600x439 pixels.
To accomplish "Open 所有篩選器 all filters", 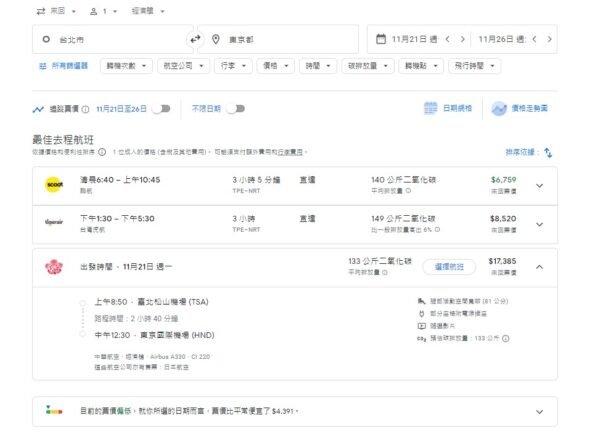I will (x=64, y=66).
